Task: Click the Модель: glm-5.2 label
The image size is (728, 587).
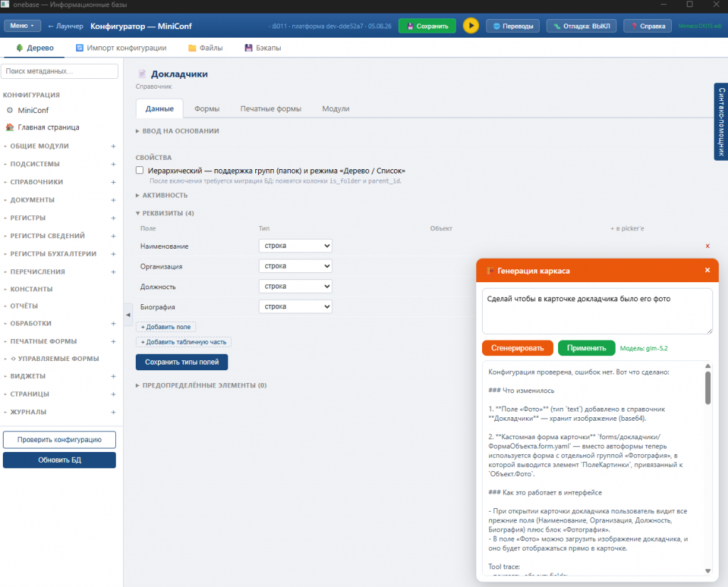Action: tap(644, 348)
